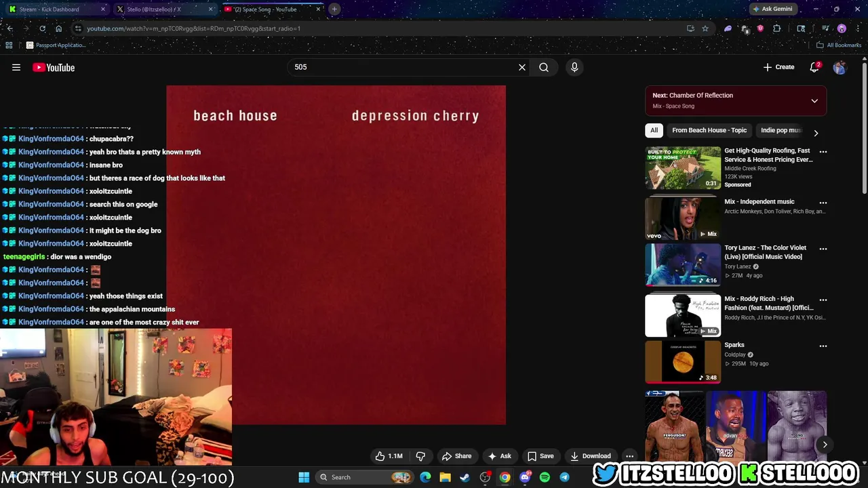Open the YouTube hamburger guide menu
868x488 pixels.
click(x=16, y=67)
